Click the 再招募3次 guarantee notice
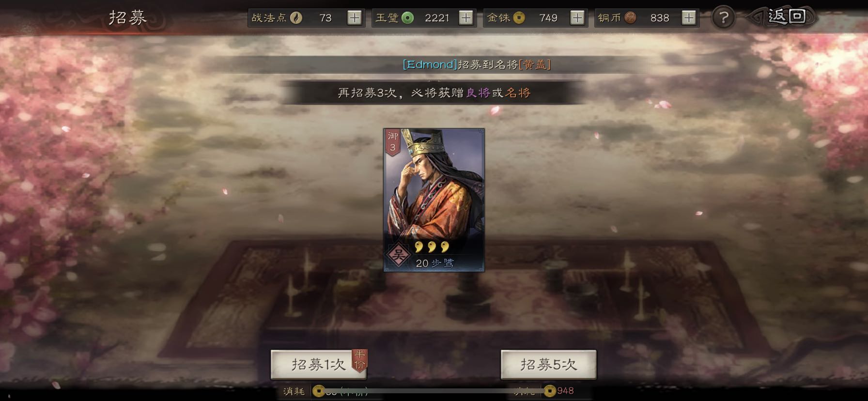This screenshot has width=868, height=401. [434, 93]
